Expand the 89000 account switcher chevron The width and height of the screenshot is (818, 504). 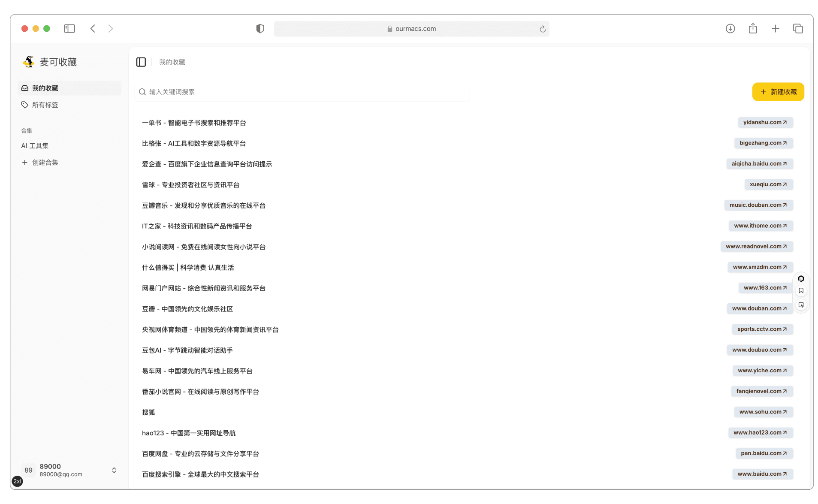(114, 470)
